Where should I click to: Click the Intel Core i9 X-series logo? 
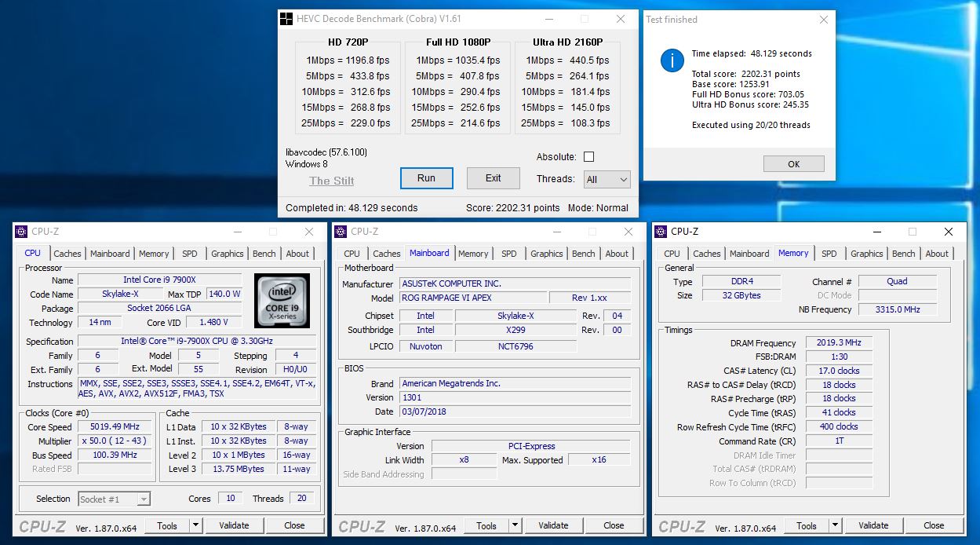(x=282, y=300)
